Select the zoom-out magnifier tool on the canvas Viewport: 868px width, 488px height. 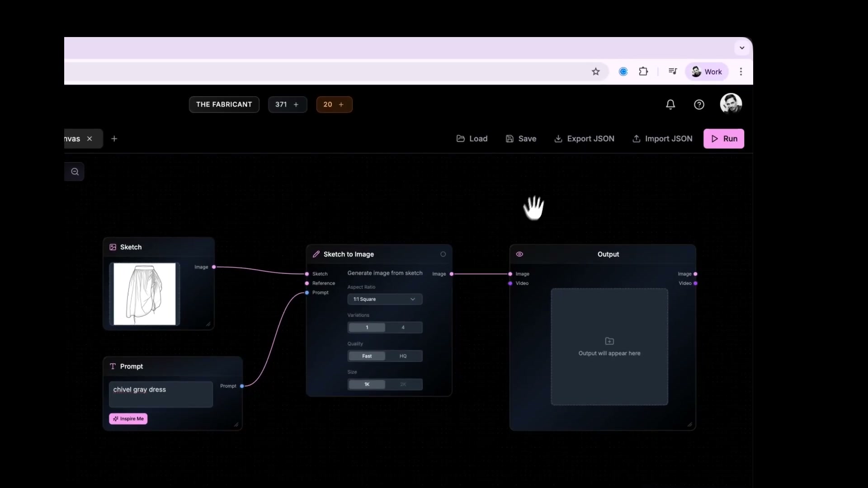[x=75, y=172]
